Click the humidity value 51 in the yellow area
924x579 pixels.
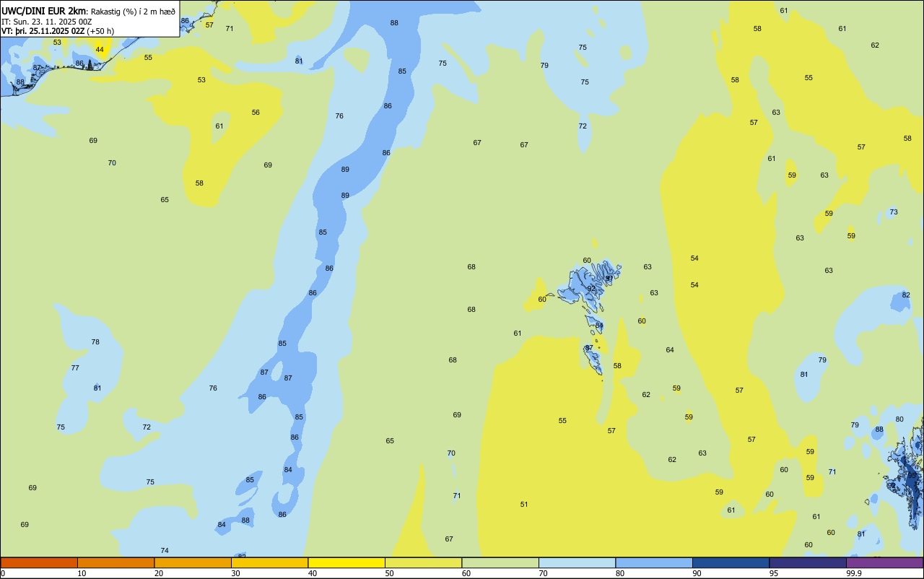[524, 505]
